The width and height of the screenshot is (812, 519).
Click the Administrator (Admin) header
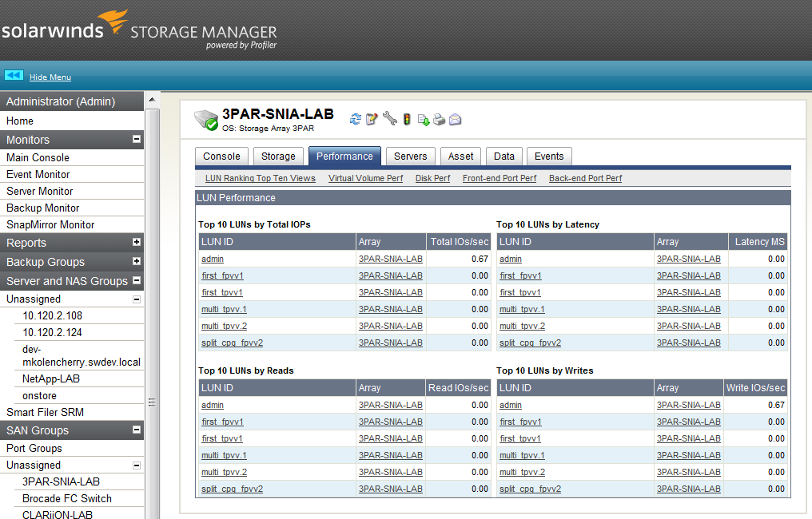(x=72, y=101)
